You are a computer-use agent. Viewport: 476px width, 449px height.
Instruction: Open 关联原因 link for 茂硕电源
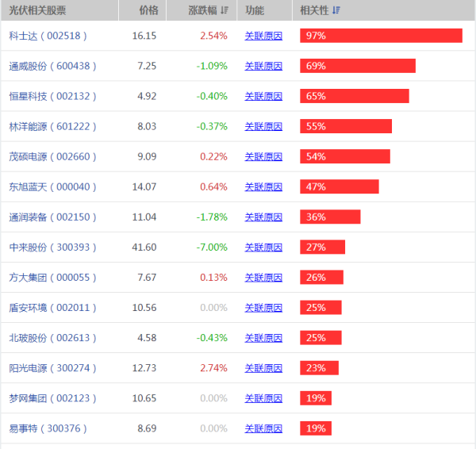click(x=263, y=156)
